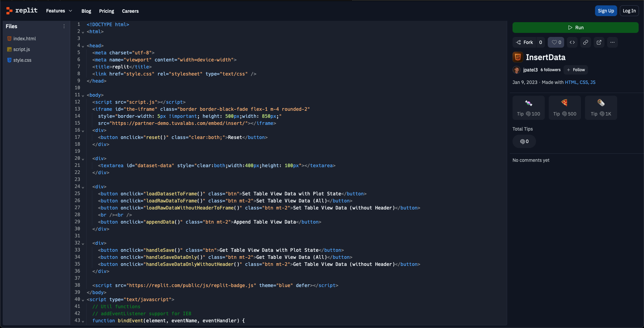Click the fork count number
This screenshot has height=328, width=644.
point(541,42)
